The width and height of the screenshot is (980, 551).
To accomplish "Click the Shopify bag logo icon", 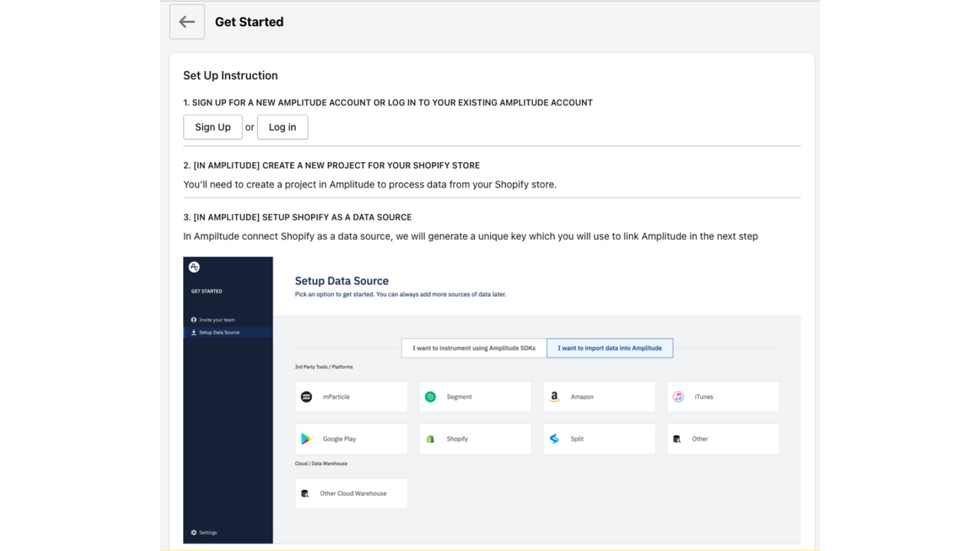I will coord(430,439).
